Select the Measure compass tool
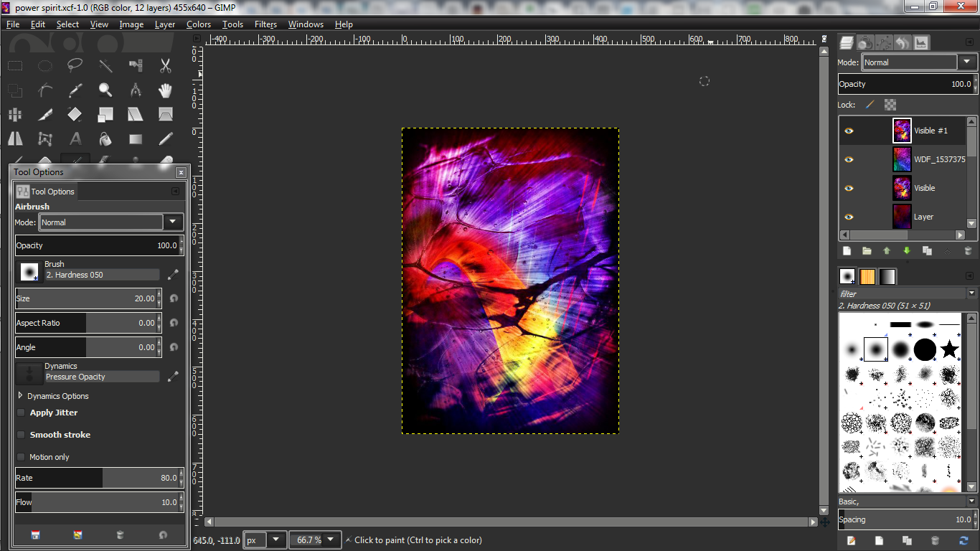This screenshot has height=551, width=980. 136,90
